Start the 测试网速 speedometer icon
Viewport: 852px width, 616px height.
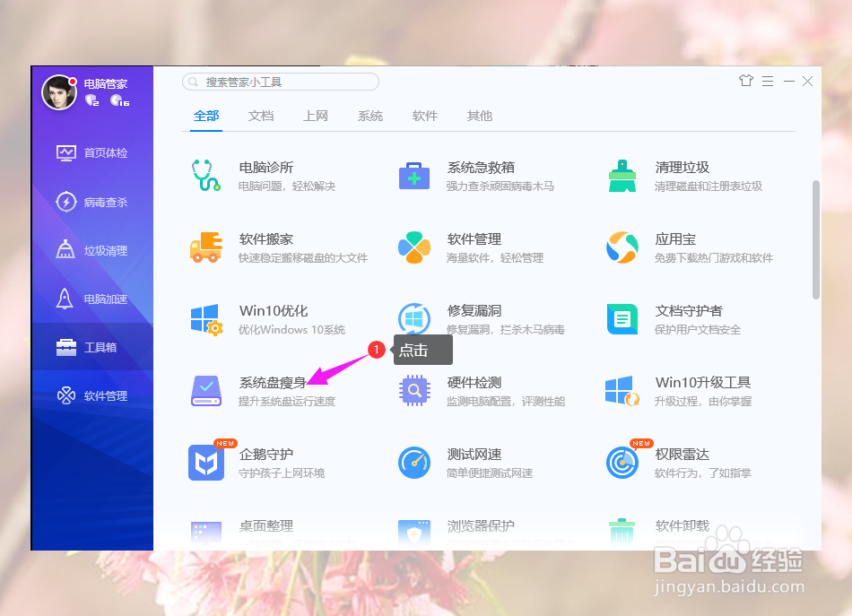tap(414, 463)
